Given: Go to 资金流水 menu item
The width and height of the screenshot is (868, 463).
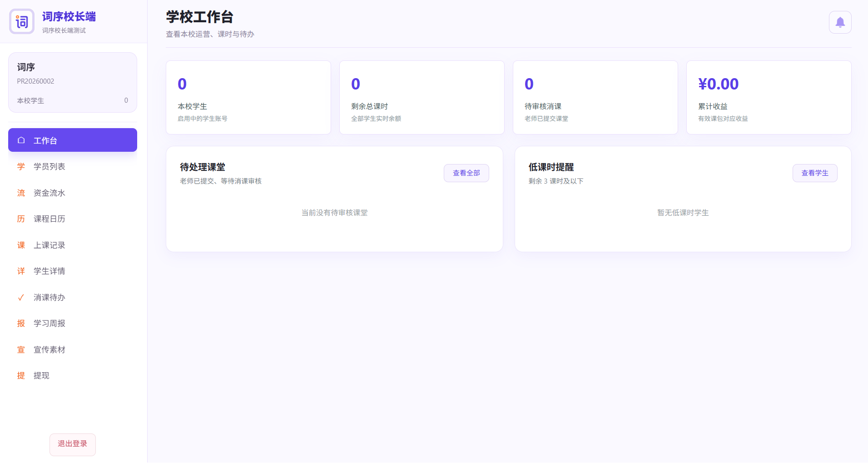Looking at the screenshot, I should pyautogui.click(x=73, y=193).
